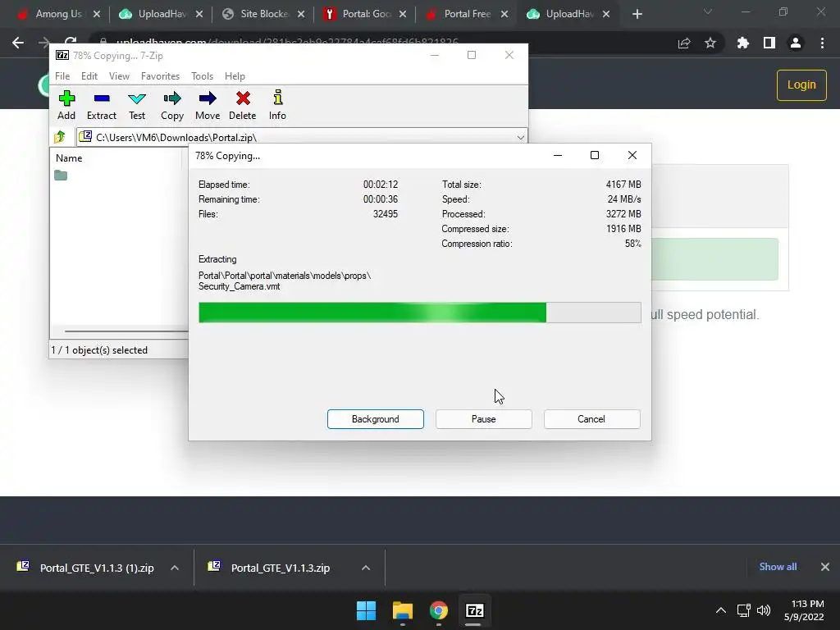Go up one folder level in 7-Zip
The height and width of the screenshot is (630, 840).
tap(60, 137)
